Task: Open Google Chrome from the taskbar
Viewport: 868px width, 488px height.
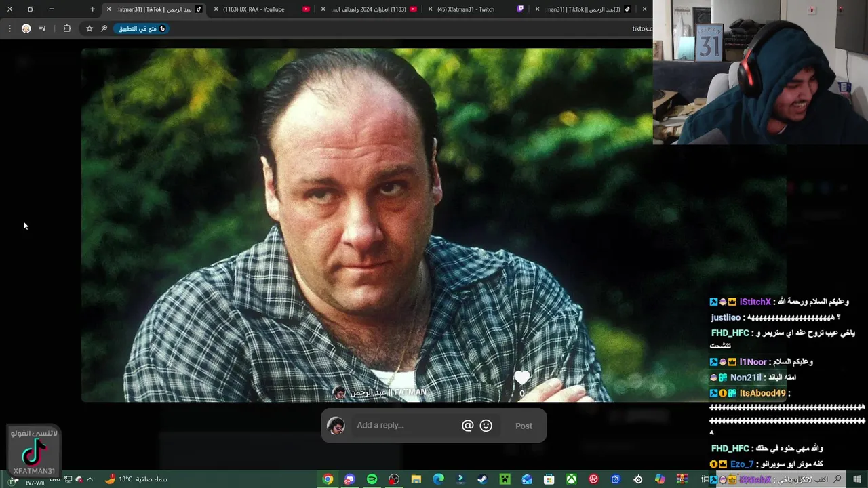Action: [x=328, y=479]
